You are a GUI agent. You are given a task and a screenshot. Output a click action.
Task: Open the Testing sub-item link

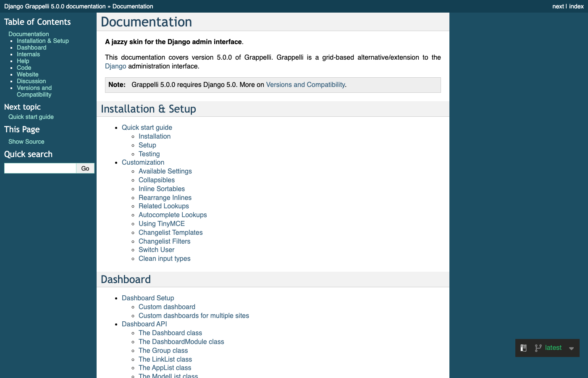pyautogui.click(x=149, y=154)
